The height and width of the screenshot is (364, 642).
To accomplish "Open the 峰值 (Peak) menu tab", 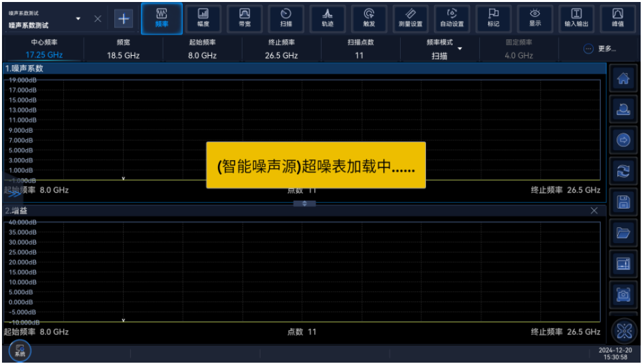I will [x=617, y=18].
